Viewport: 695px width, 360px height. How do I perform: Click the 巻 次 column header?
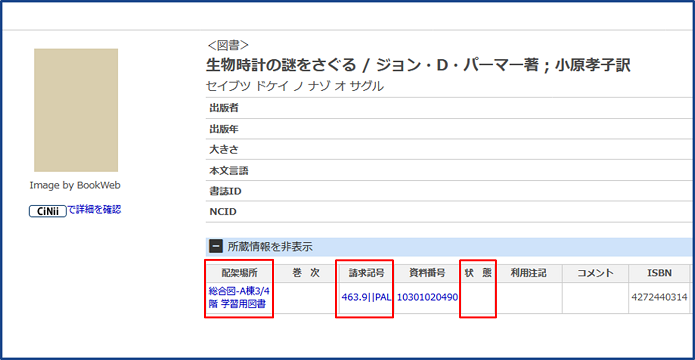(306, 274)
